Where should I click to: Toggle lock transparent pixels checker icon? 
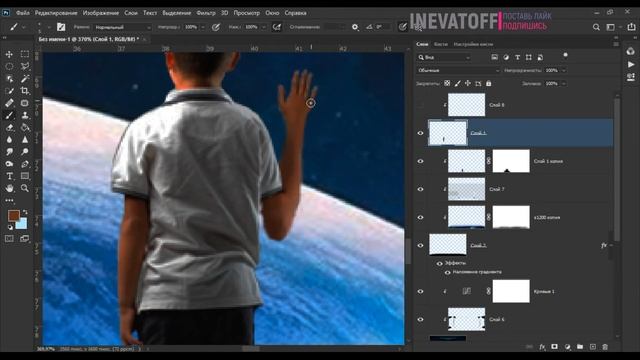coord(447,83)
